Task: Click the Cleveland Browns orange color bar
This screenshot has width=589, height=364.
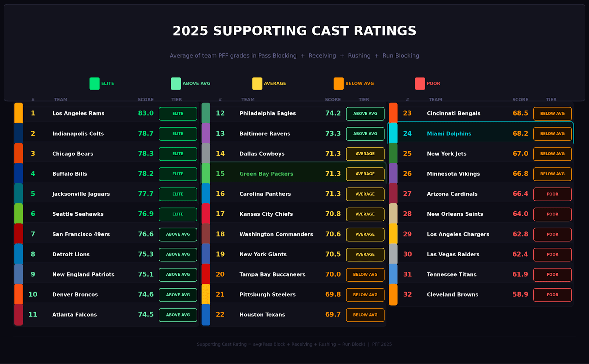Action: (393, 295)
